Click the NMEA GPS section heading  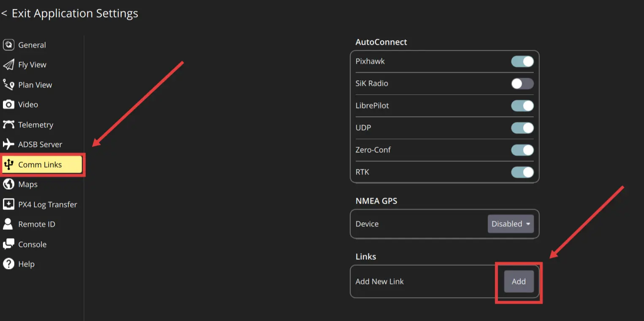coord(376,201)
